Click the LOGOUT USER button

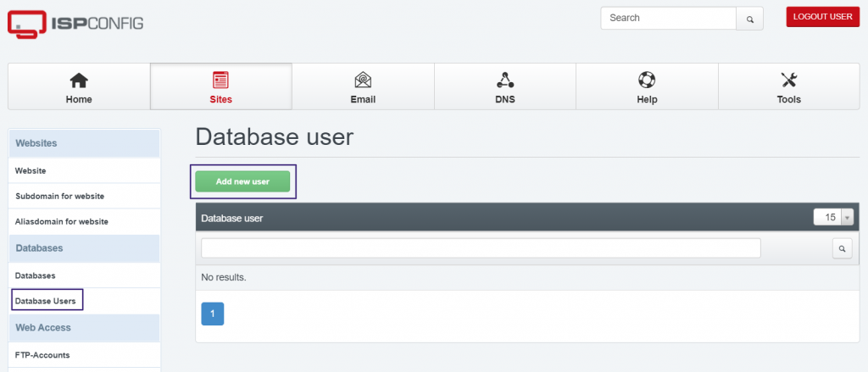[822, 17]
